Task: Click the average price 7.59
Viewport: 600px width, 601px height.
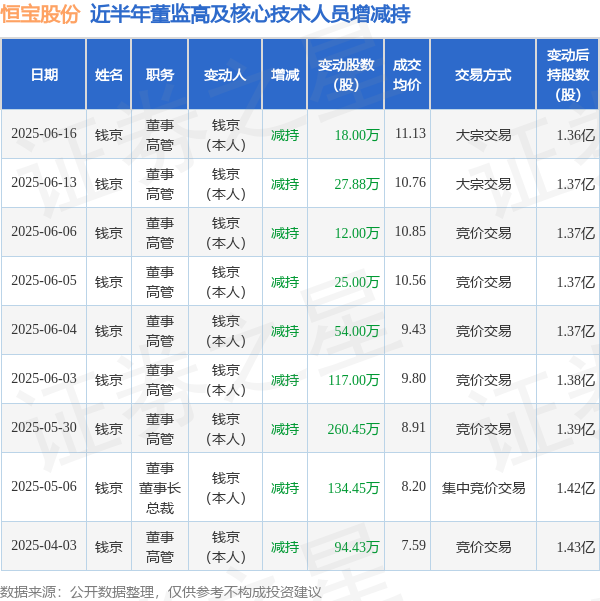Action: click(414, 546)
